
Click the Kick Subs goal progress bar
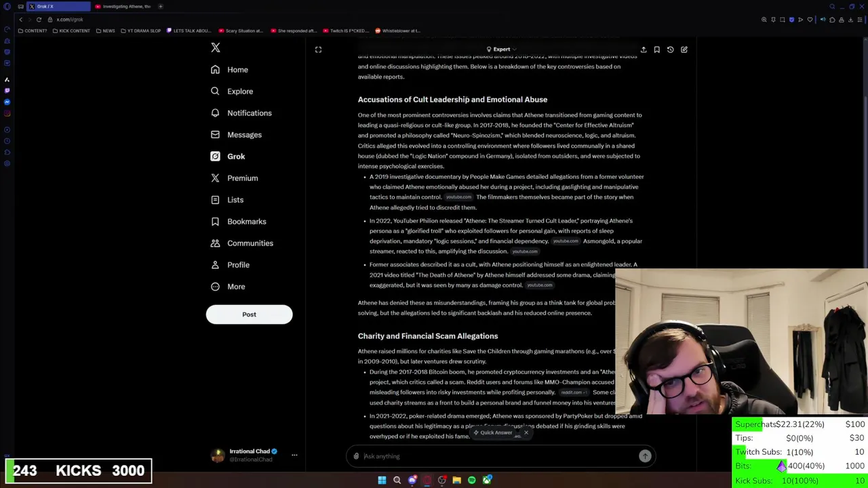tap(800, 481)
